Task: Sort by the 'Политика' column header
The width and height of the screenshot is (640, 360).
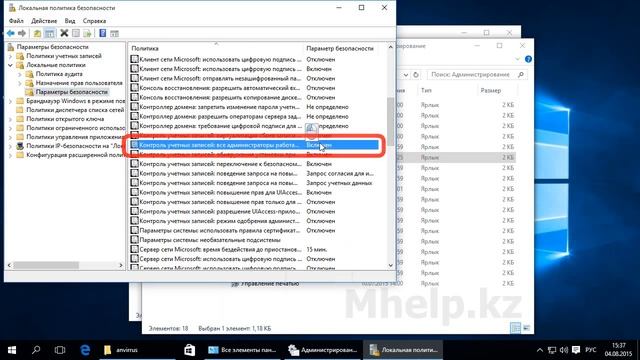Action: point(216,48)
